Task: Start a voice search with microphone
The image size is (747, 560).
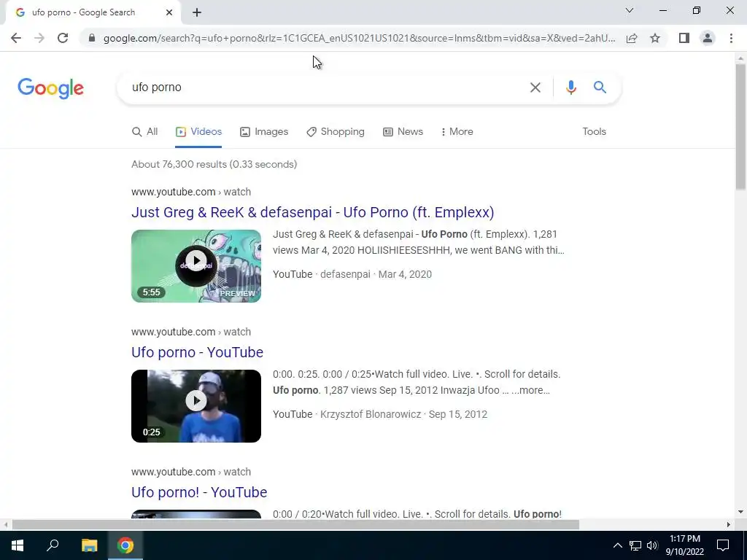Action: (570, 87)
